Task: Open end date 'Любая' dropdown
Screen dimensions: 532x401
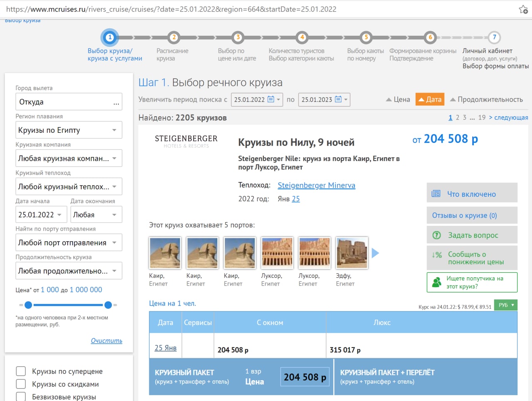Action: [96, 215]
